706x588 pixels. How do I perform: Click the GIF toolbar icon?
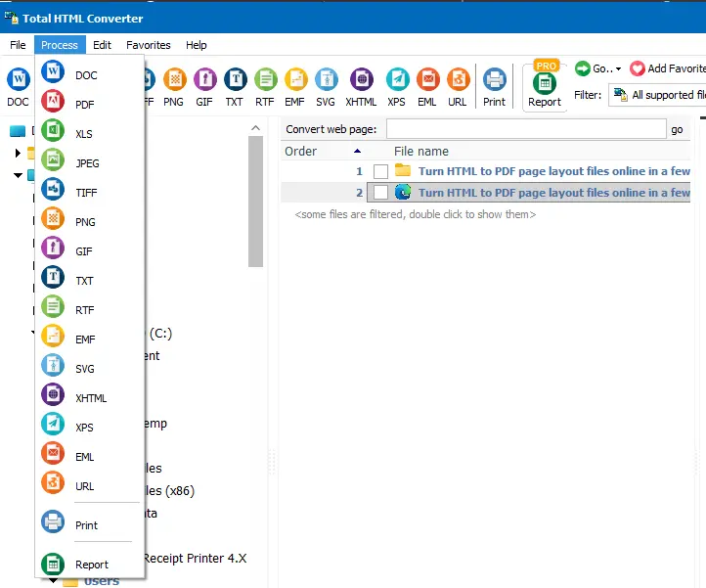pos(204,87)
